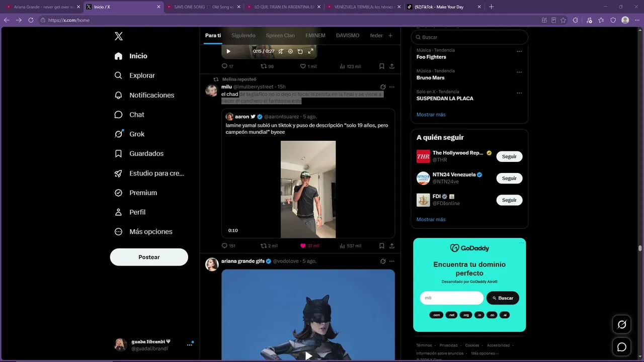Click the GoDaddy domain input field
The width and height of the screenshot is (644, 362).
point(452,298)
